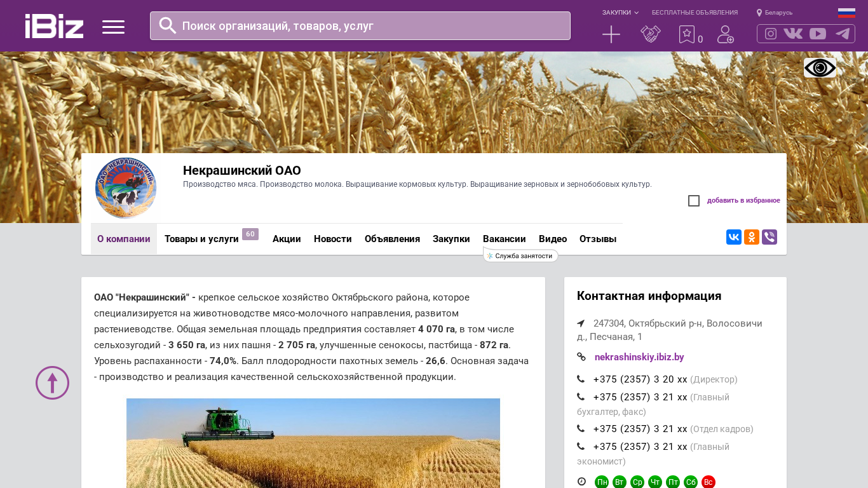Reveal the Главный экономист phone number
Image resolution: width=868 pixels, height=488 pixels.
(641, 447)
